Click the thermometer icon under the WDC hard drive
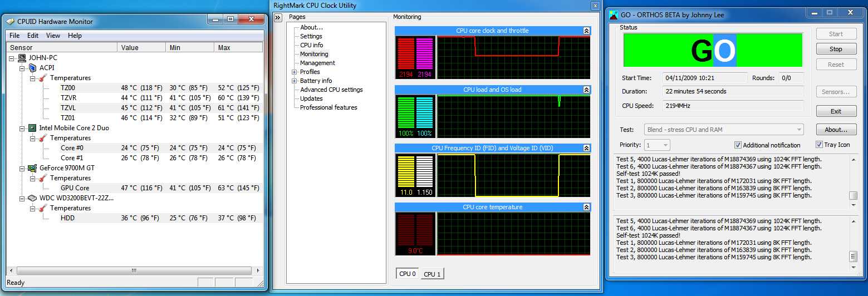Image resolution: width=868 pixels, height=296 pixels. [x=42, y=208]
